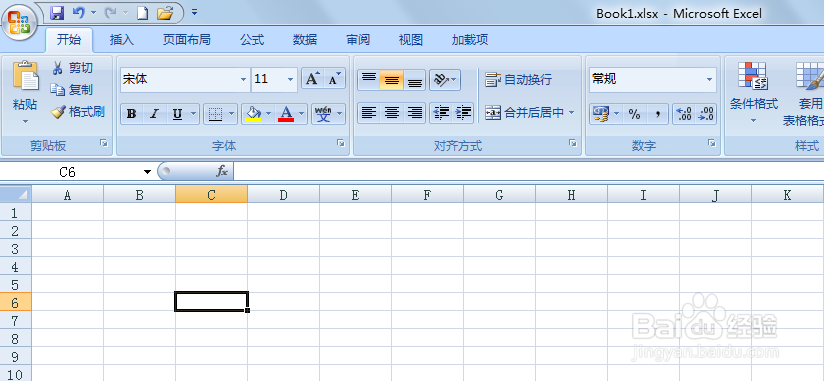Screen dimensions: 824x381
Task: Click in the formula bar
Action: [x=528, y=171]
